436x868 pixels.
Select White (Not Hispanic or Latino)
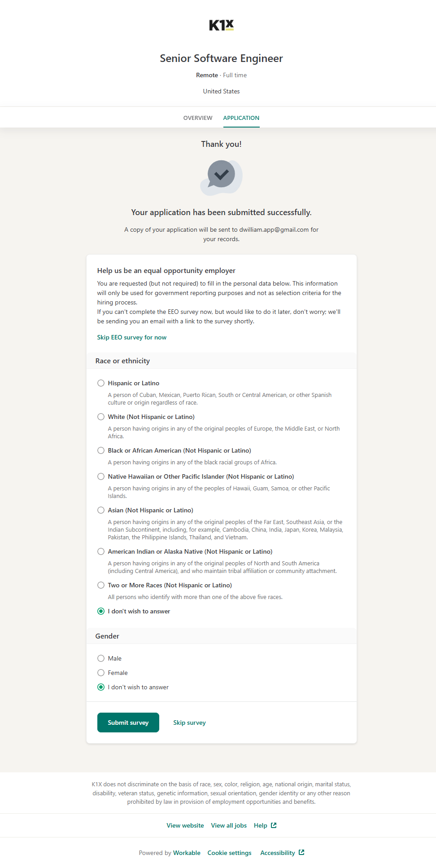[x=101, y=417]
